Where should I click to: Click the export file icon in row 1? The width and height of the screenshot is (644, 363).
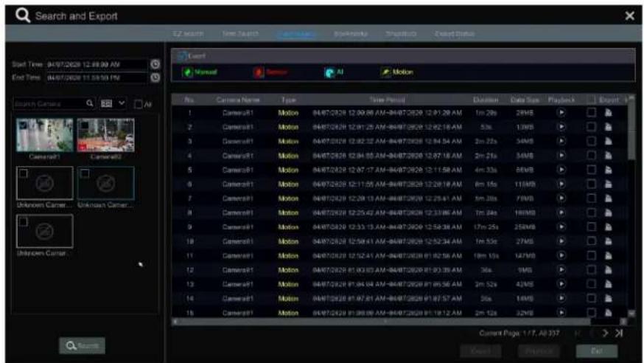[609, 113]
